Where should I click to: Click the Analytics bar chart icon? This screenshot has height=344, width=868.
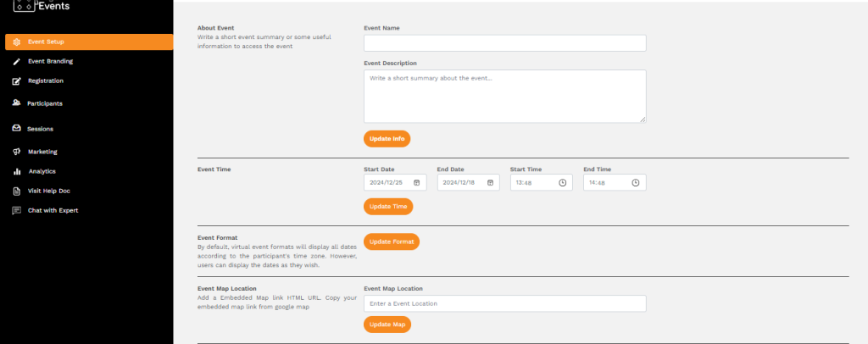(17, 171)
